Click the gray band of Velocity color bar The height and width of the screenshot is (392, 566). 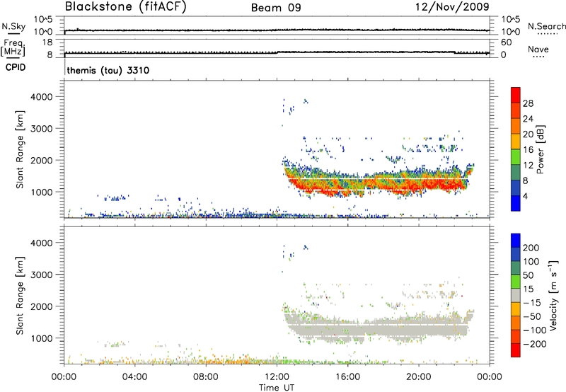[516, 295]
